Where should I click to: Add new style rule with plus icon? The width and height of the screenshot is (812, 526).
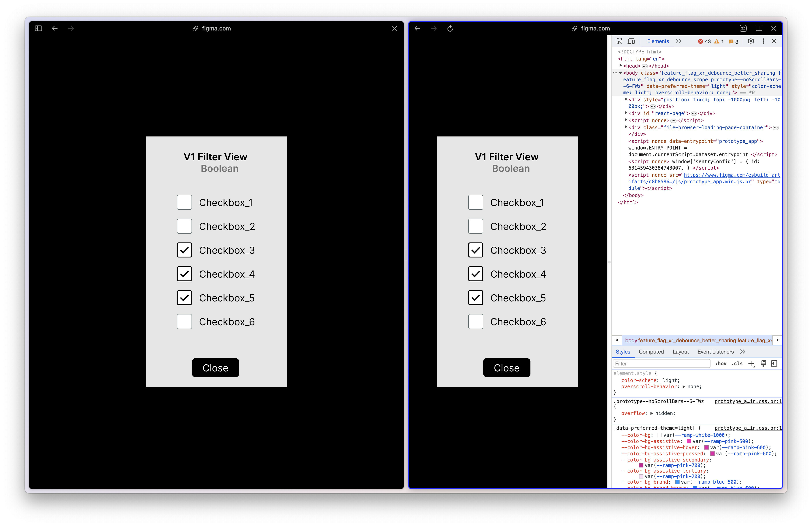click(x=752, y=363)
